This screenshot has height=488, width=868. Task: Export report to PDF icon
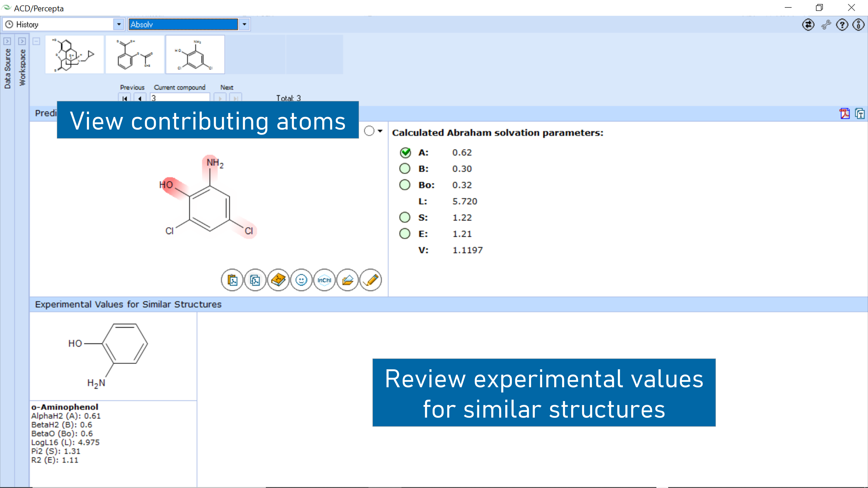[x=844, y=114]
